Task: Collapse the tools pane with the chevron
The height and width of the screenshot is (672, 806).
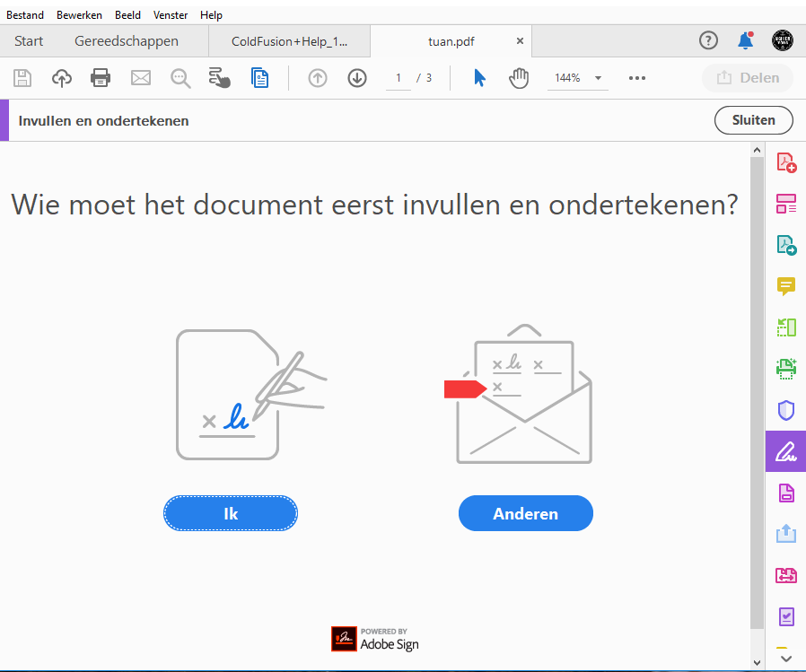Action: pyautogui.click(x=785, y=658)
